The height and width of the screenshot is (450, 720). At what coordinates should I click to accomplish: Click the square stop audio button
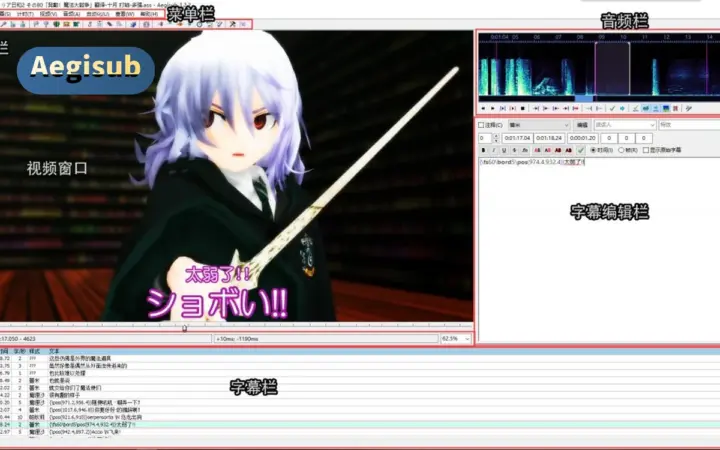click(523, 108)
